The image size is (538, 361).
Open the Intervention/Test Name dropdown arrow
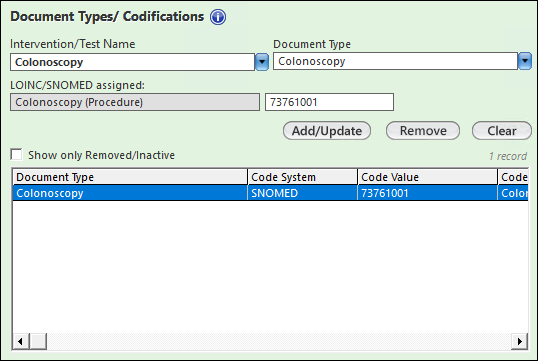point(262,62)
